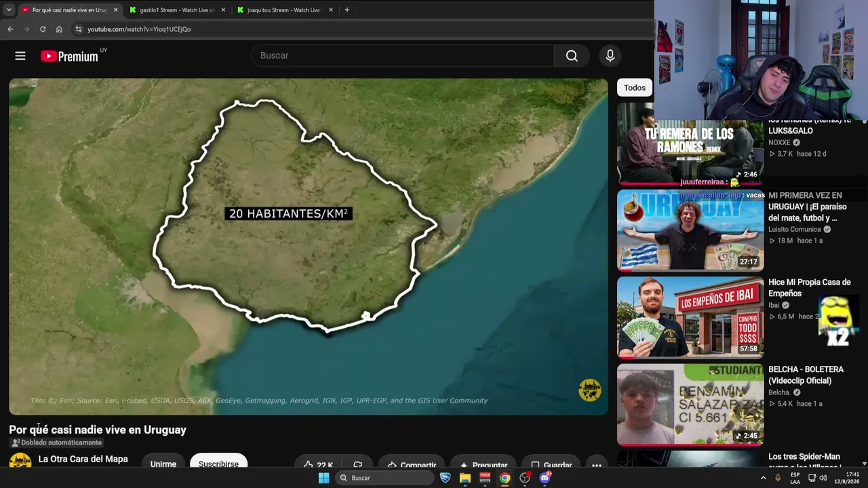Open File Explorer from the taskbar
This screenshot has width=868, height=488.
tap(465, 478)
